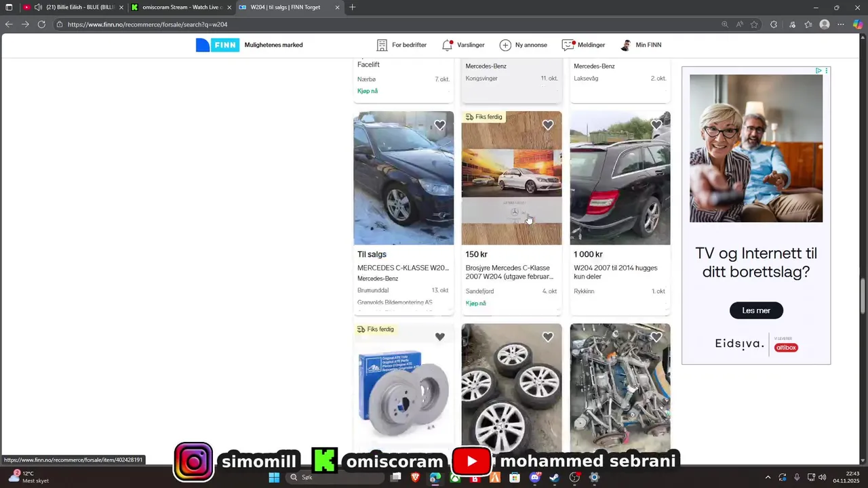
Task: Open For bedrifter in FINN header
Action: click(401, 45)
